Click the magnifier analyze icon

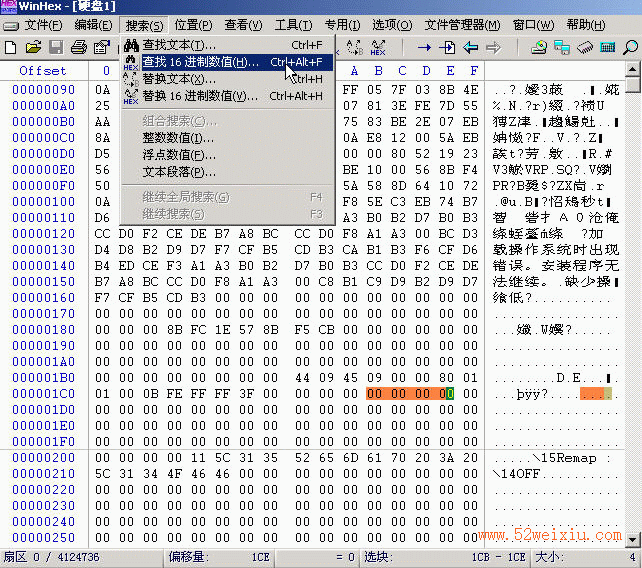click(630, 48)
